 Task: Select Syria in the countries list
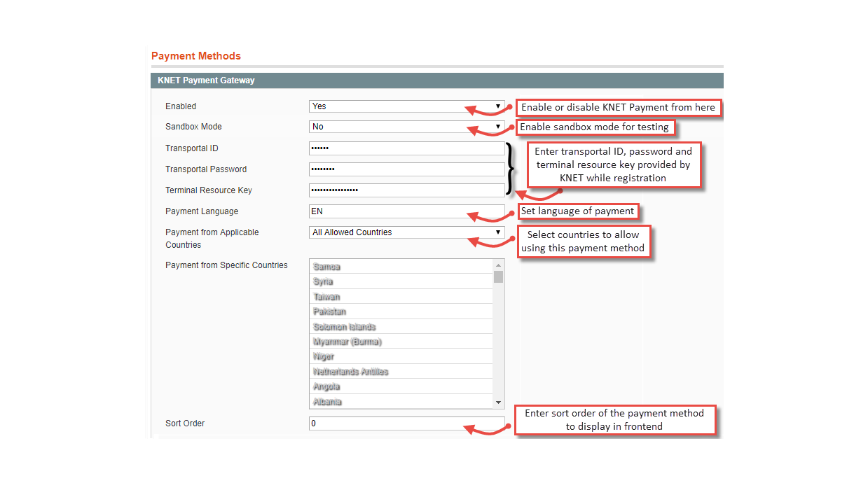[401, 281]
